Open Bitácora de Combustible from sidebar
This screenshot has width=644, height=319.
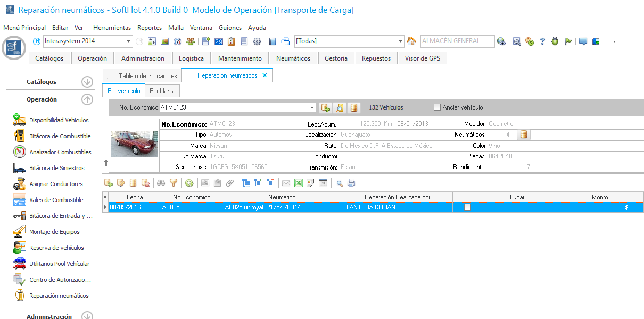(60, 136)
